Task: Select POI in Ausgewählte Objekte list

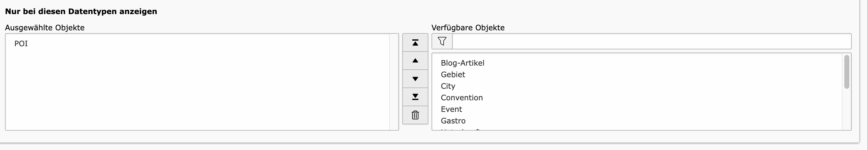Action: [x=197, y=43]
